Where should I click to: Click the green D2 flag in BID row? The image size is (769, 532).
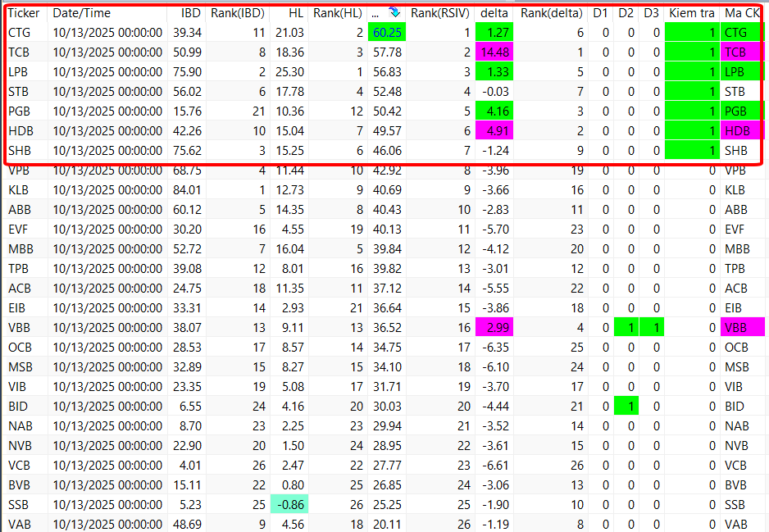[626, 406]
